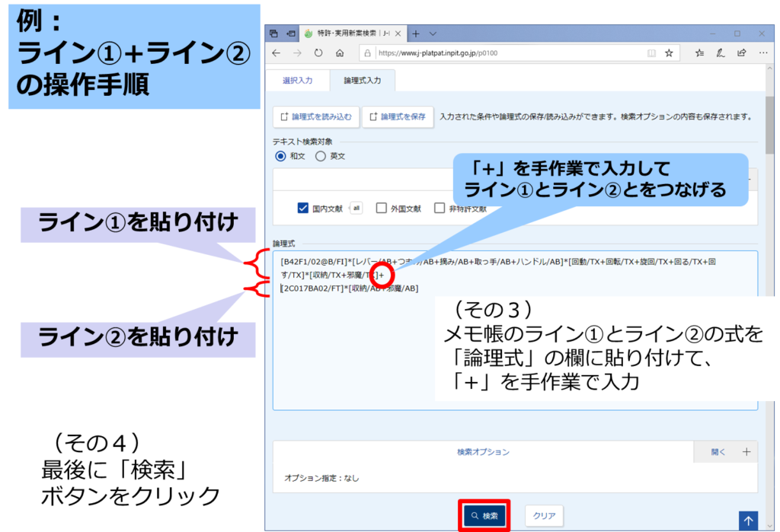Click the browser back arrow
Screen dimensions: 780x532
coord(276,53)
